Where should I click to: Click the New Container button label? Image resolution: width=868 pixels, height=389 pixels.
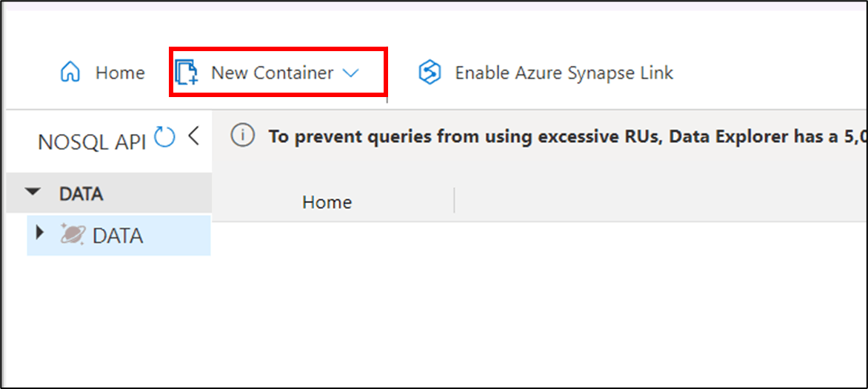point(273,73)
